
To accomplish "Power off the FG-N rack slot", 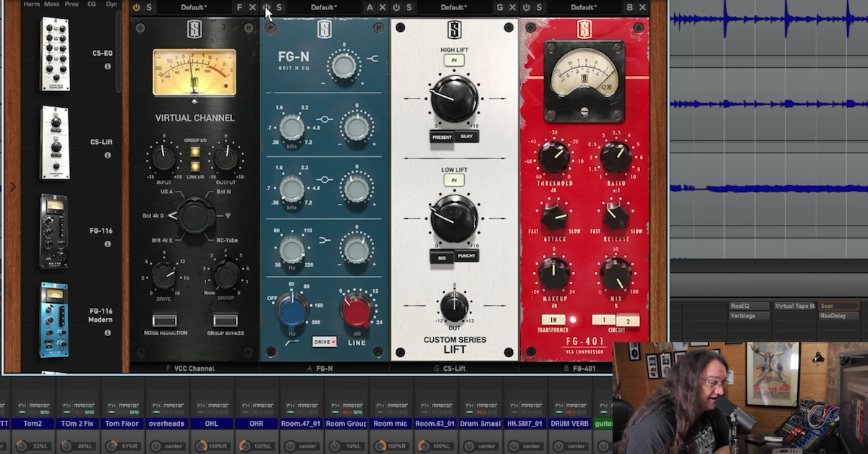I will tap(266, 7).
